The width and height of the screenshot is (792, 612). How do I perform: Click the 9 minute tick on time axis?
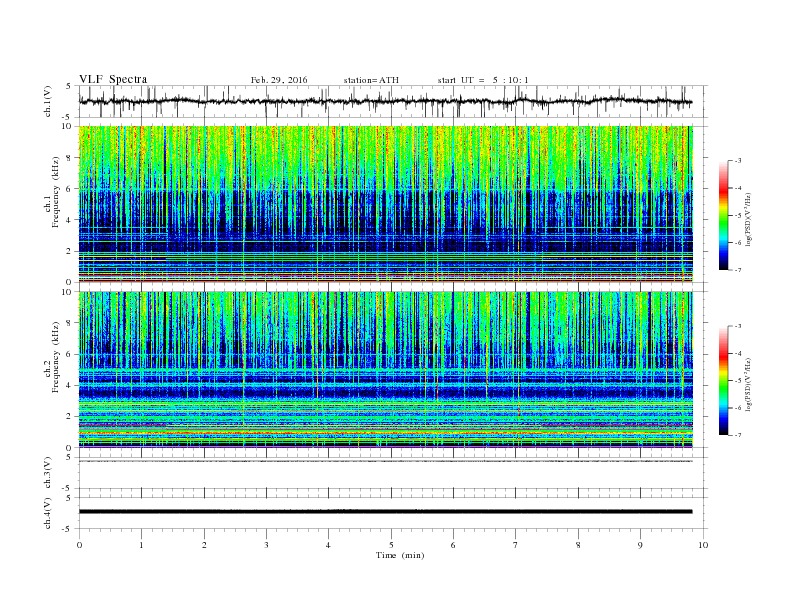640,545
